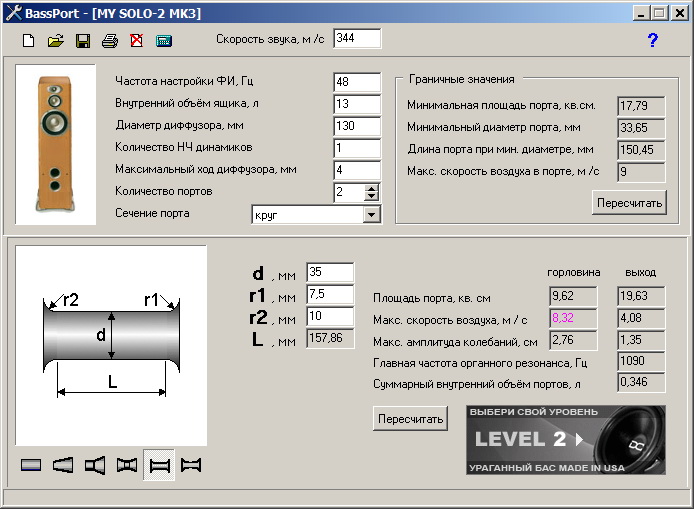Increase port count with the up spinner arrow
Image resolution: width=694 pixels, height=509 pixels.
click(x=371, y=189)
